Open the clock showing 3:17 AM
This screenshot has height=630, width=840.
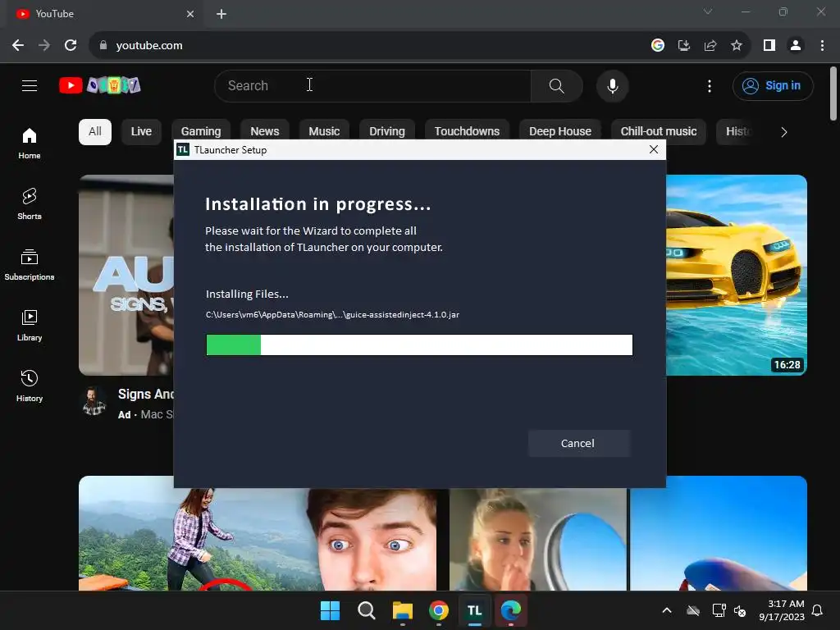pyautogui.click(x=782, y=610)
